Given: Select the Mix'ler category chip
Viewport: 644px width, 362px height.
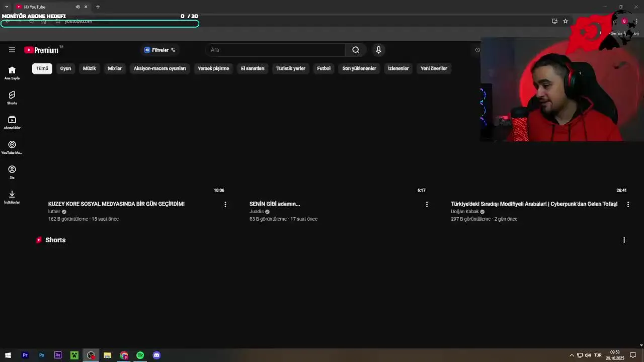Looking at the screenshot, I should point(115,68).
